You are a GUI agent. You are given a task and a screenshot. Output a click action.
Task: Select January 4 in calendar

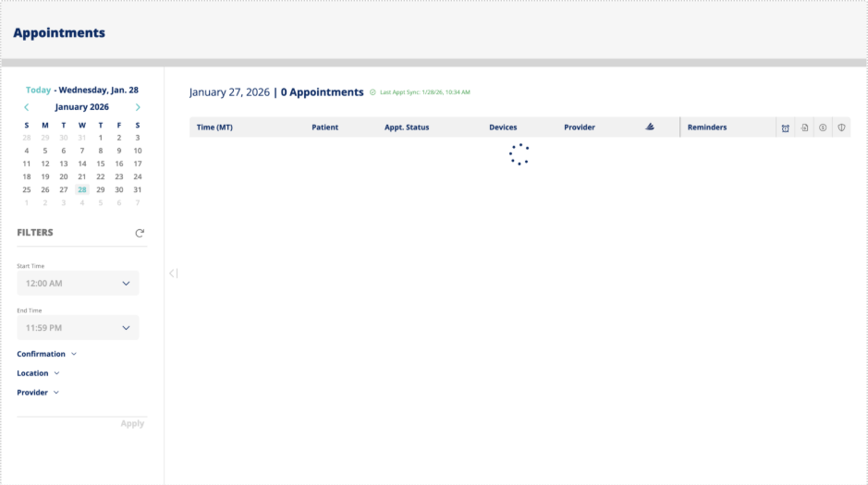tap(27, 151)
